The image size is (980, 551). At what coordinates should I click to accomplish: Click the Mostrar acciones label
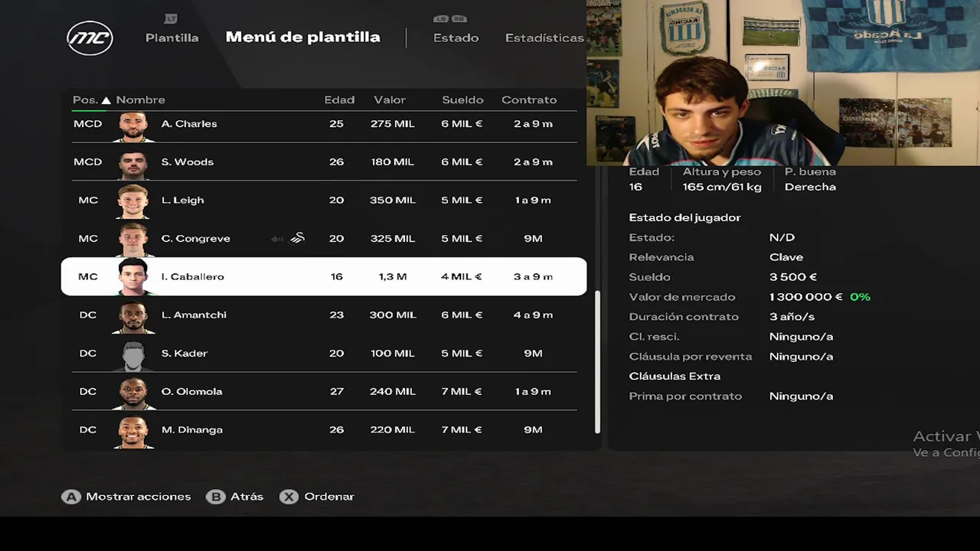(138, 497)
